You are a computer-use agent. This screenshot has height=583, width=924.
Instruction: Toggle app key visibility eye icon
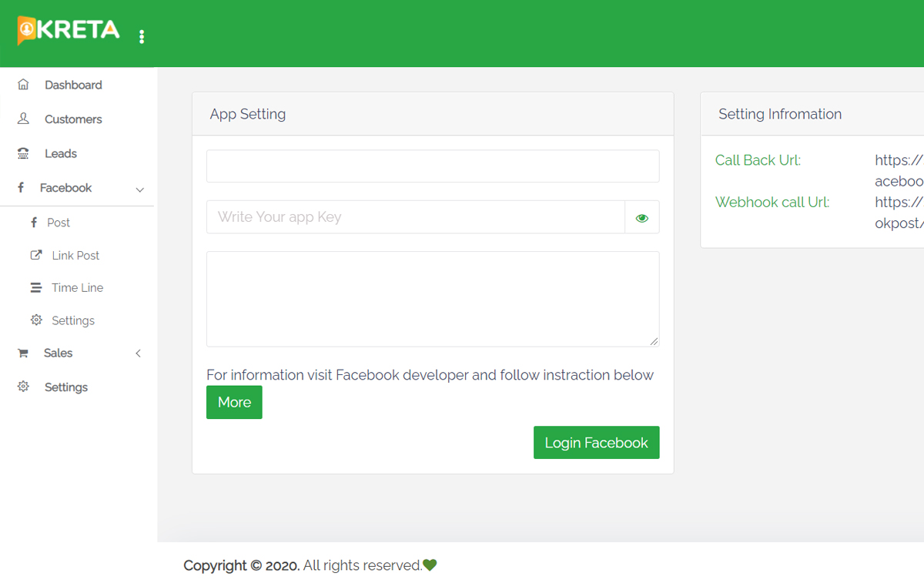point(642,218)
